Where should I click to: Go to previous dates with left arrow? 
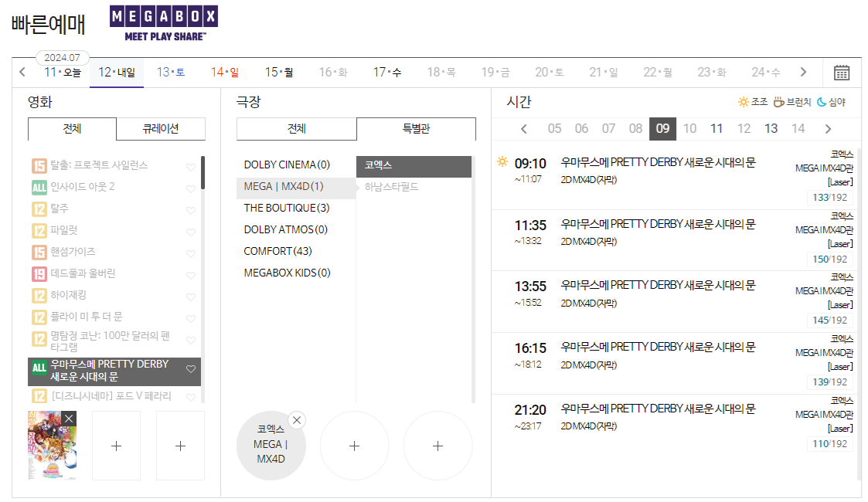click(22, 72)
